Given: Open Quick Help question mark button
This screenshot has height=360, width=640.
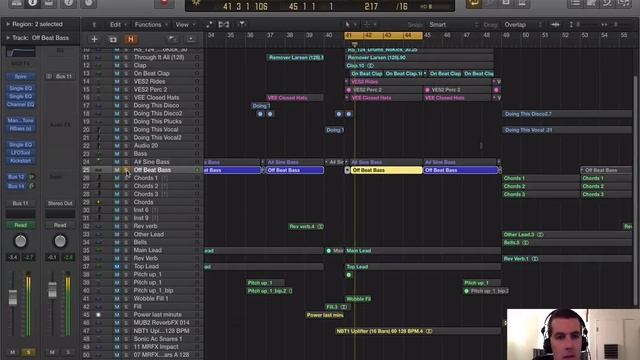Looking at the screenshot, I should tap(69, 3).
